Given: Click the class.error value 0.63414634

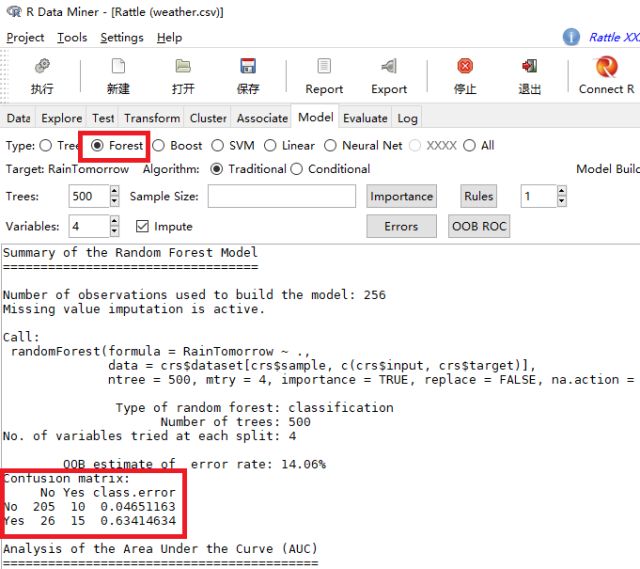Looking at the screenshot, I should [138, 521].
